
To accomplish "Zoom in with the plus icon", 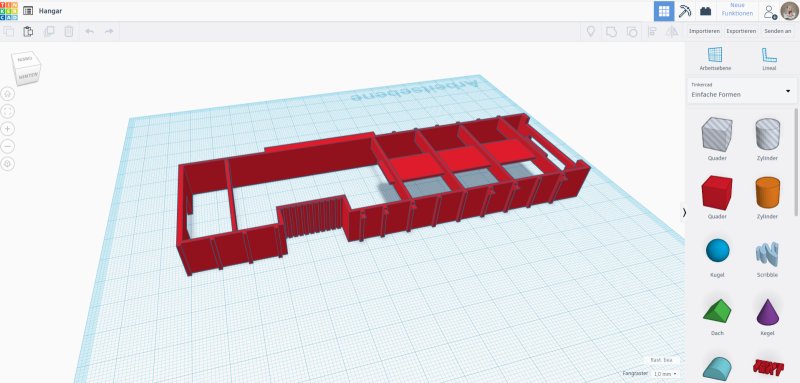I will pyautogui.click(x=7, y=129).
